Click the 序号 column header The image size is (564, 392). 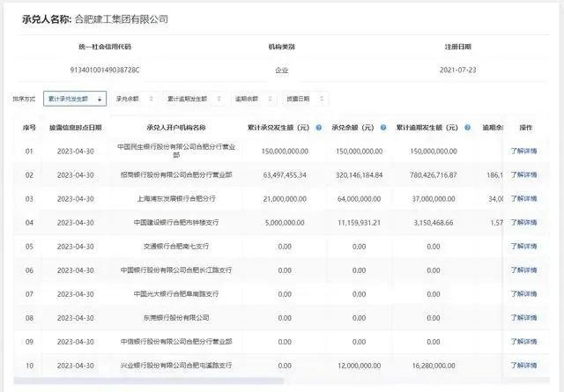pyautogui.click(x=29, y=128)
